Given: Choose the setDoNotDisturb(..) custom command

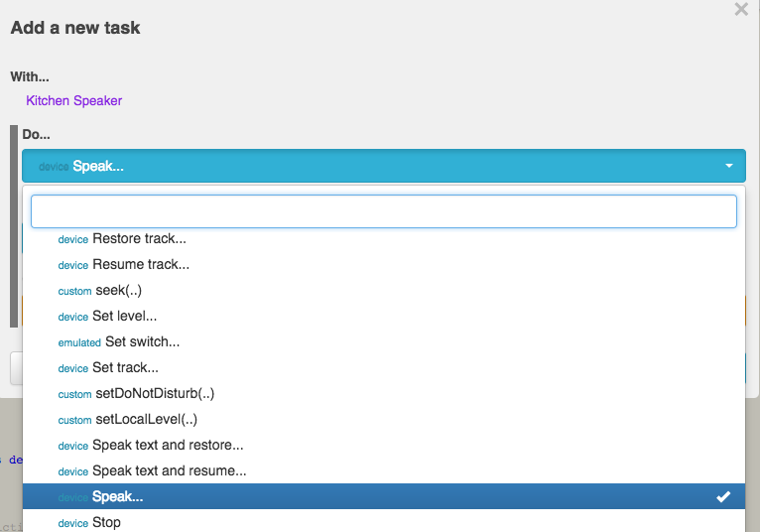Looking at the screenshot, I should (383, 393).
